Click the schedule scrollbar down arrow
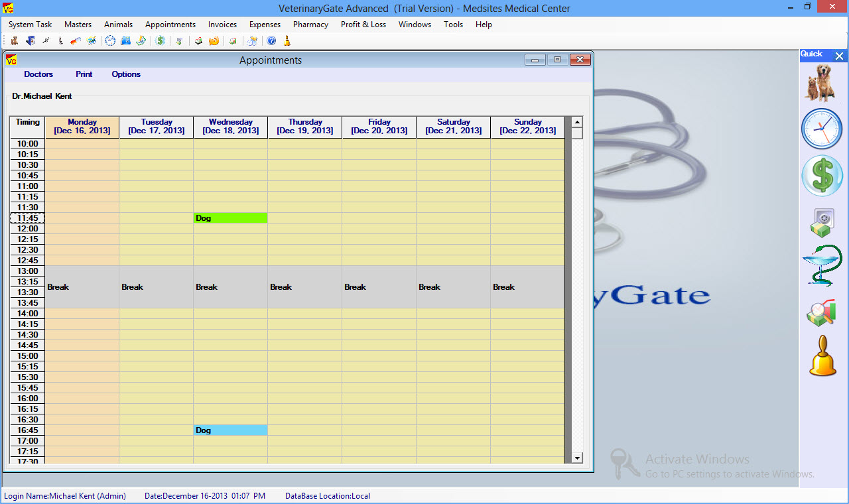This screenshot has height=504, width=849. [x=576, y=458]
